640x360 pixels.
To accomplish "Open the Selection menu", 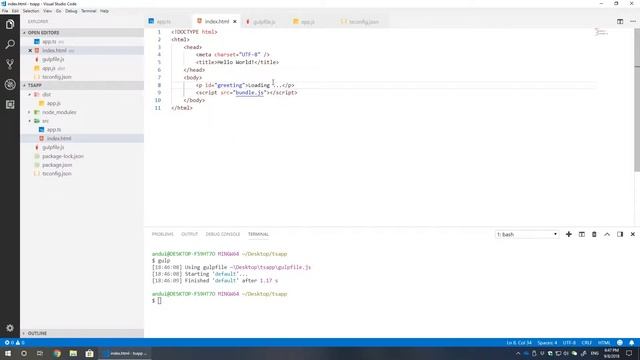I will (x=31, y=11).
